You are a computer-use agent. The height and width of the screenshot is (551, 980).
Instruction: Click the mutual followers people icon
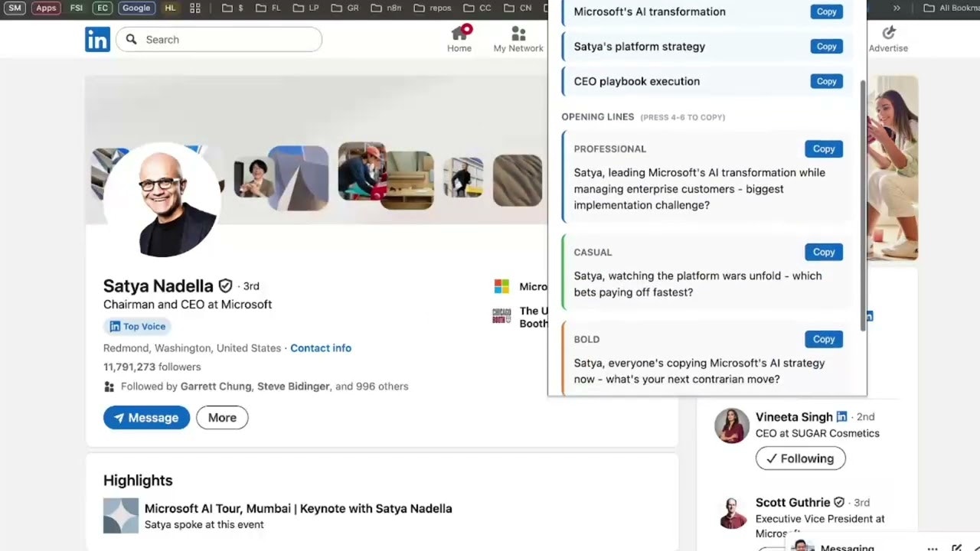[109, 386]
